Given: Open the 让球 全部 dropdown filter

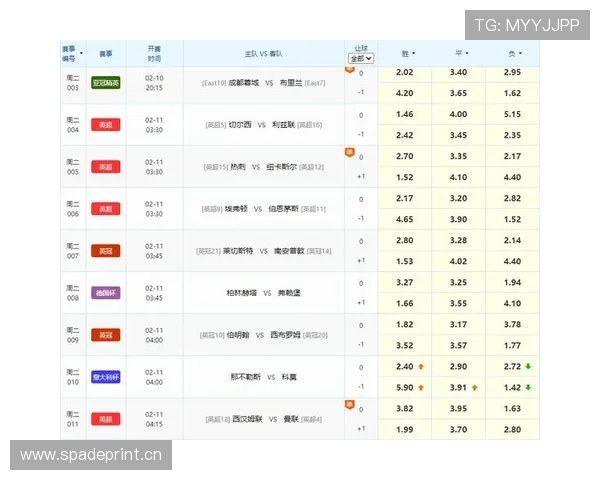Looking at the screenshot, I should tap(361, 59).
